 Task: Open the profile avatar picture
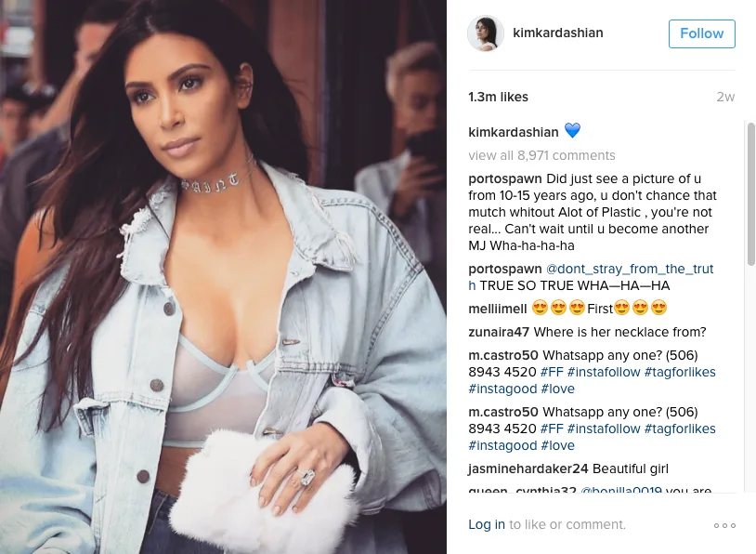pyautogui.click(x=486, y=33)
